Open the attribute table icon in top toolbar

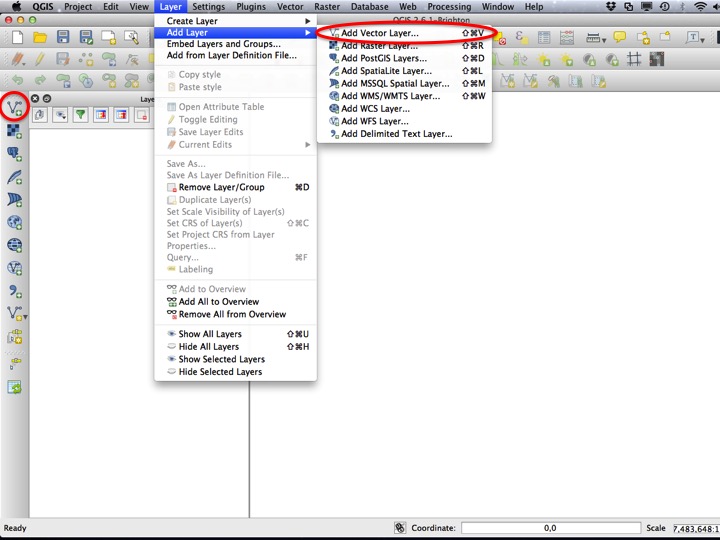(544, 37)
